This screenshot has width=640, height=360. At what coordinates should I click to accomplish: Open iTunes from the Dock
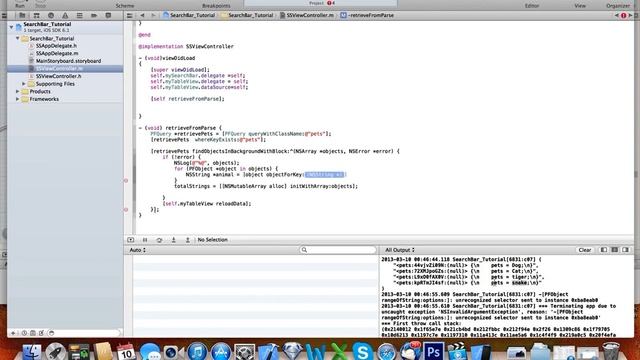[x=197, y=351]
